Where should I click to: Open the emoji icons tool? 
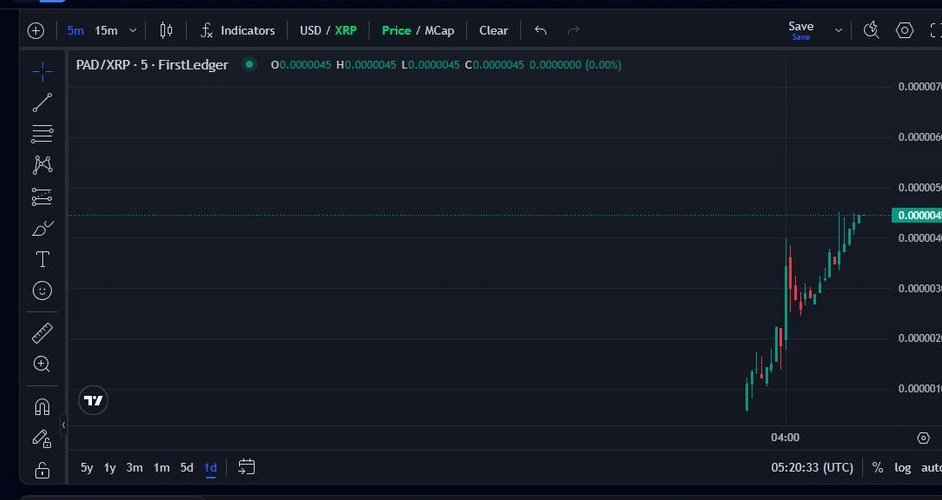pos(42,291)
